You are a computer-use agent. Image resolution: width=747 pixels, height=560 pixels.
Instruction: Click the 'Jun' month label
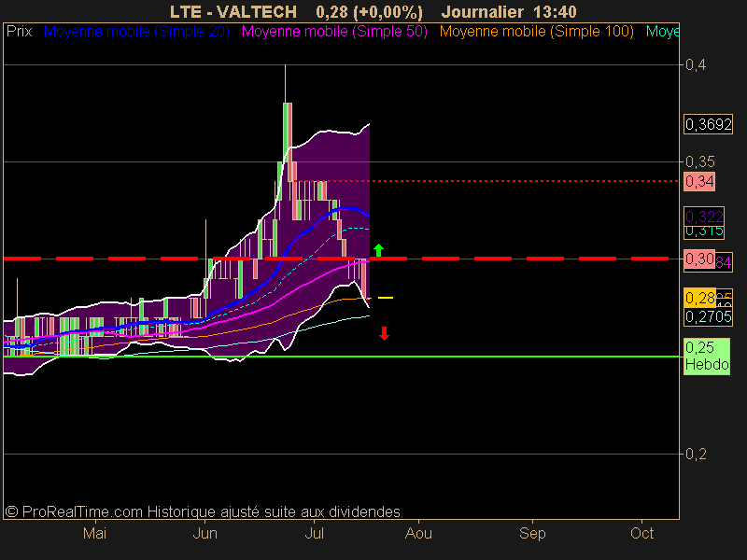(204, 533)
